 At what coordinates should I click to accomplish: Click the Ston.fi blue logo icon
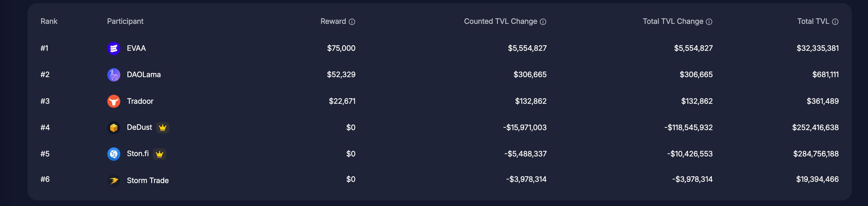pyautogui.click(x=113, y=154)
